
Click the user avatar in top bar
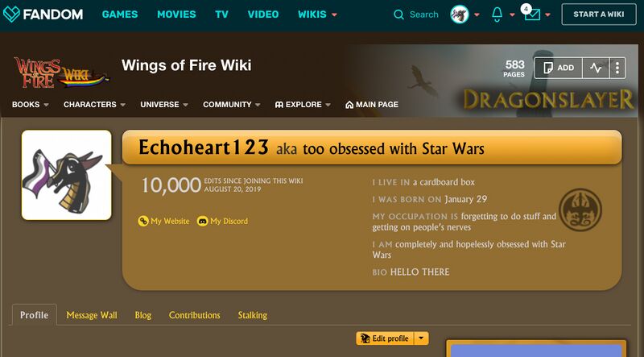(459, 15)
